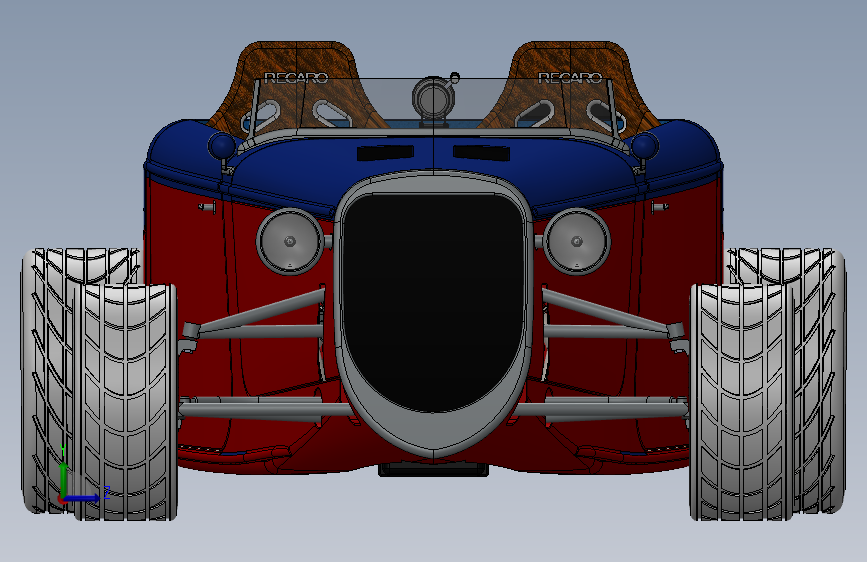This screenshot has width=867, height=562.
Task: Select the left blue side mirror
Action: (222, 146)
